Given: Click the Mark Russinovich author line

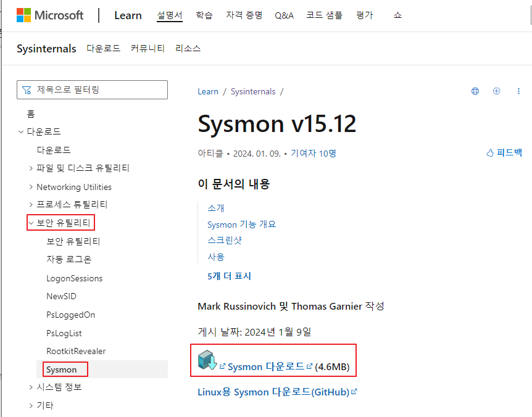Looking at the screenshot, I should (291, 306).
